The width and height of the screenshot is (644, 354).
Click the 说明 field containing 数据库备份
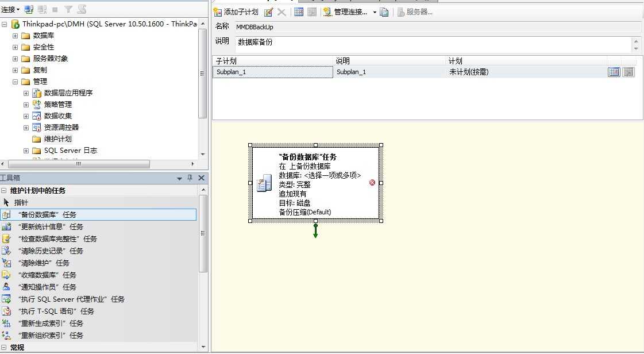pos(434,44)
